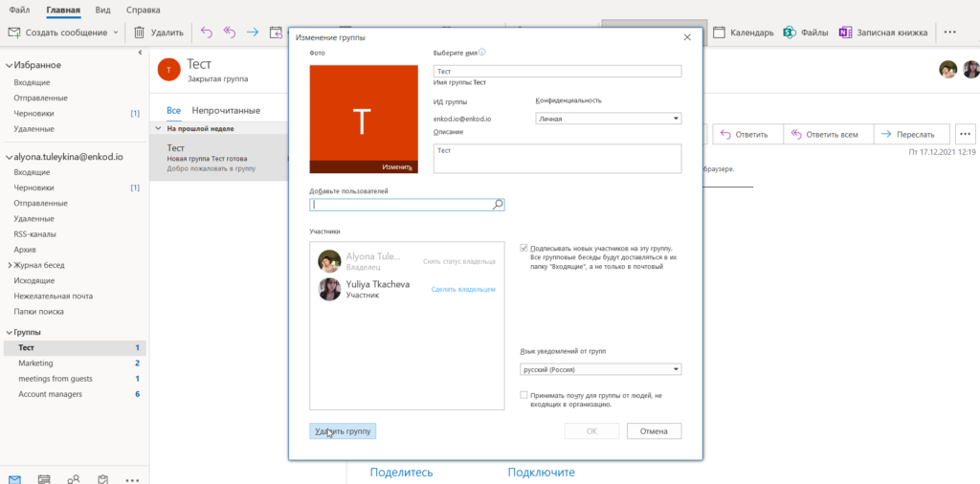Collapse the folder pane with the arrow
The width and height of the screenshot is (980, 484).
point(141,53)
